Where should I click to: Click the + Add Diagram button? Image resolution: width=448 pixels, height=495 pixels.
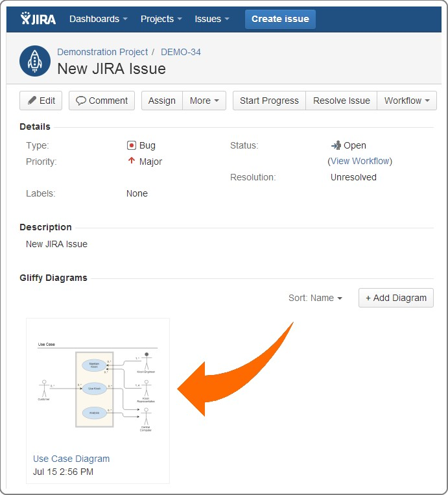click(396, 298)
